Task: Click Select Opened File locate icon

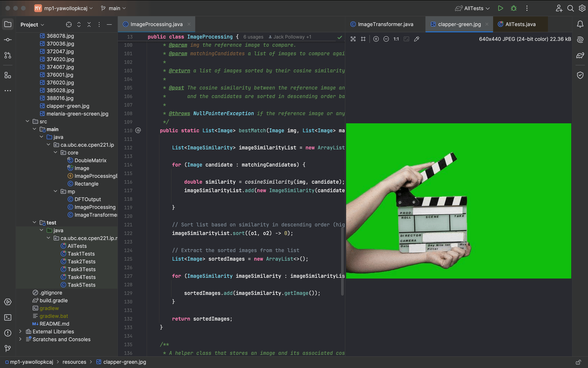Action: tap(69, 25)
